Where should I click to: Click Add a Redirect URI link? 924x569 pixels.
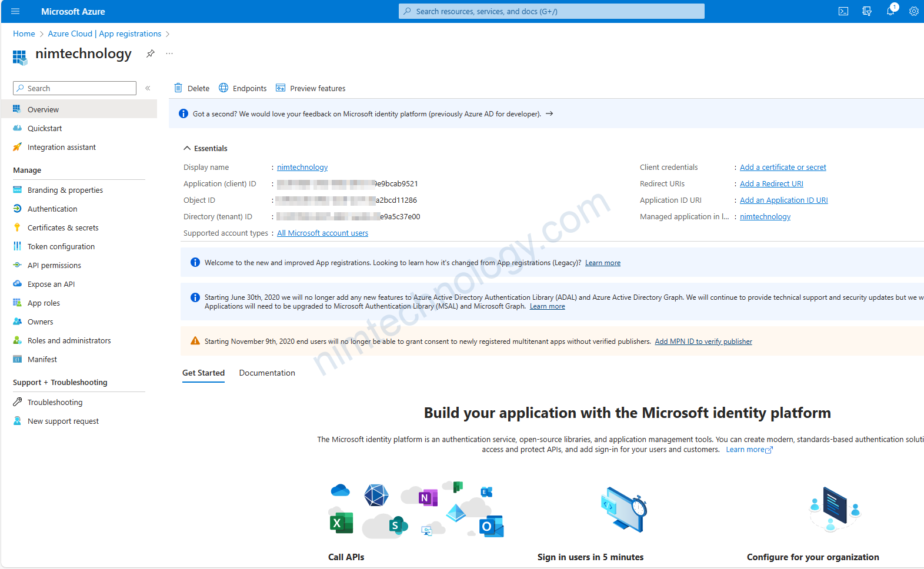tap(771, 184)
